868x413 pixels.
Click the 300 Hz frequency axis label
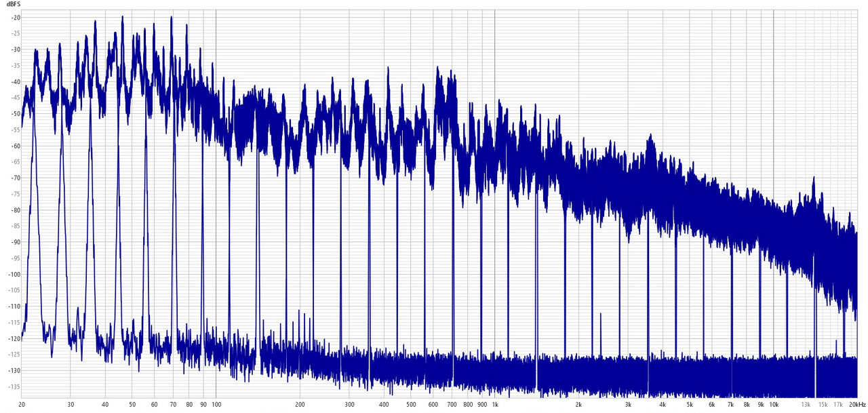(349, 404)
